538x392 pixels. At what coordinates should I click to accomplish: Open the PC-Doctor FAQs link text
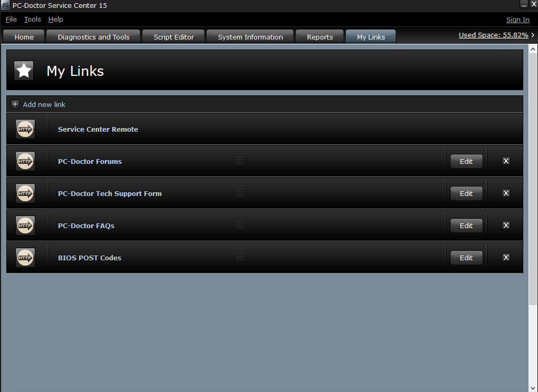(86, 226)
